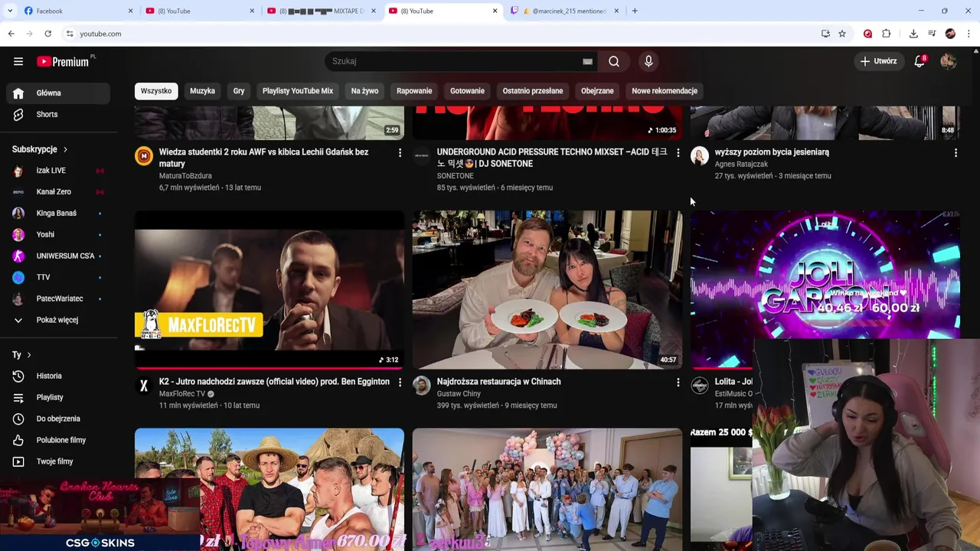
Task: Open the YouTube guide hamburger menu
Action: click(x=18, y=61)
